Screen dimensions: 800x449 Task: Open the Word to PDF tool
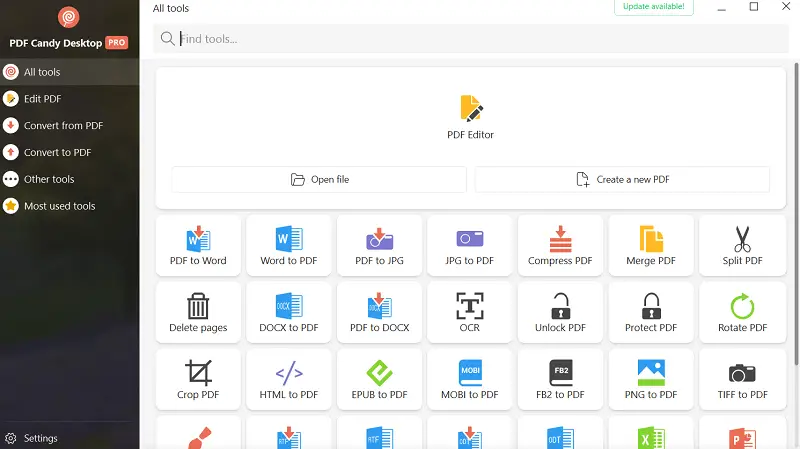click(289, 245)
